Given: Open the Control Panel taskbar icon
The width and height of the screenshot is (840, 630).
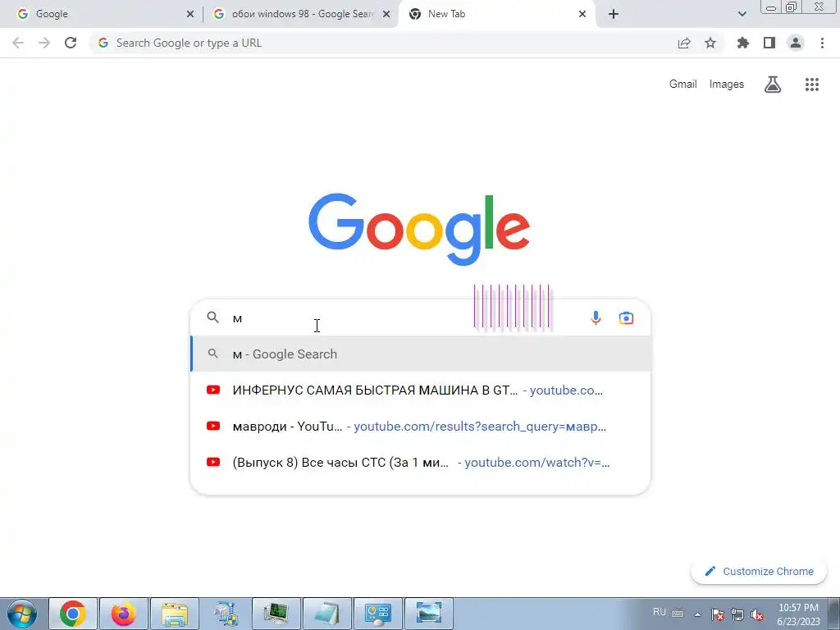Looking at the screenshot, I should [x=378, y=614].
